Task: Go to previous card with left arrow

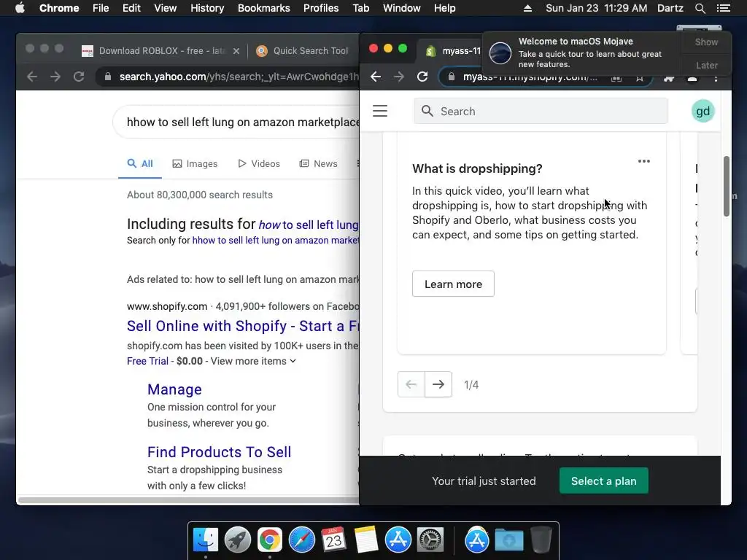Action: [411, 384]
